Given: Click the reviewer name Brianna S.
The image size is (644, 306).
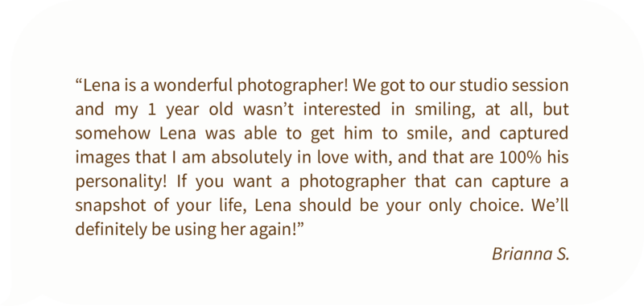Looking at the screenshot, I should (x=530, y=254).
